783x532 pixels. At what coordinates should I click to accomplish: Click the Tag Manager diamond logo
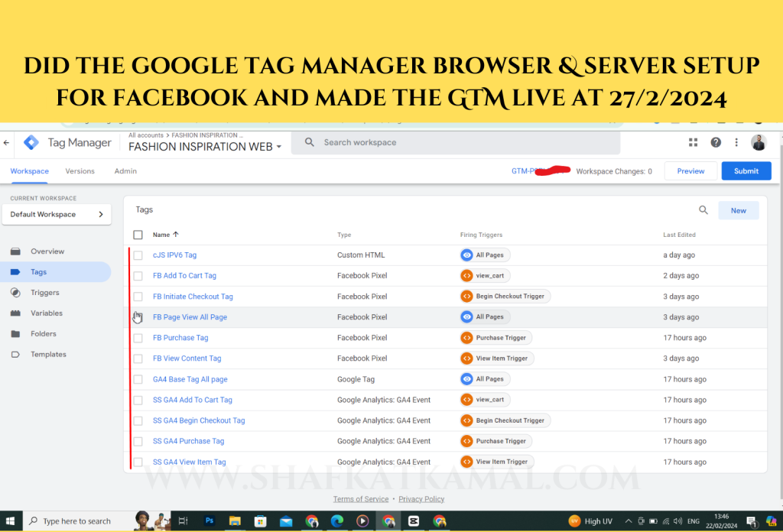[31, 143]
